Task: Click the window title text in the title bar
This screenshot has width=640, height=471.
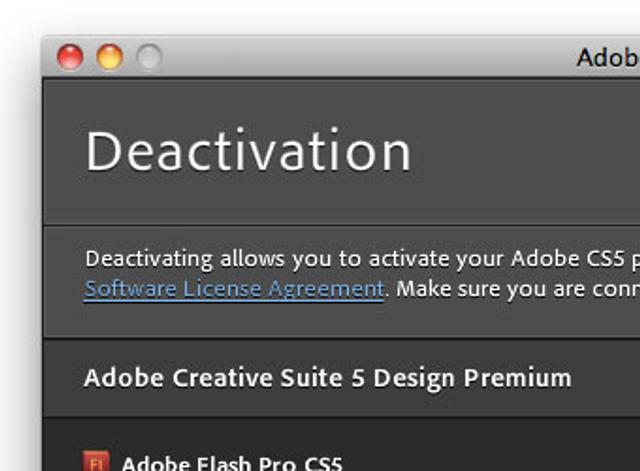Action: 607,58
